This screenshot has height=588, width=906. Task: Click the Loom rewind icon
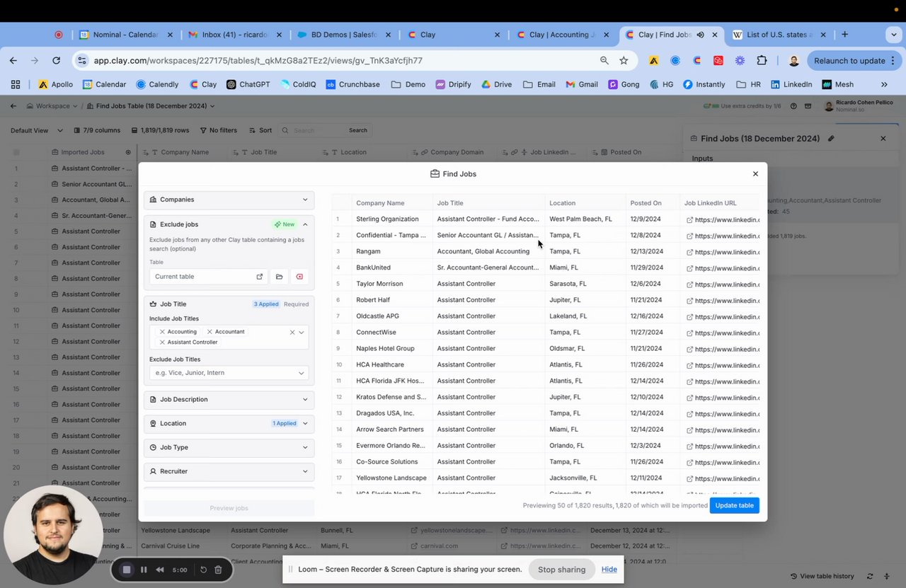[160, 570]
